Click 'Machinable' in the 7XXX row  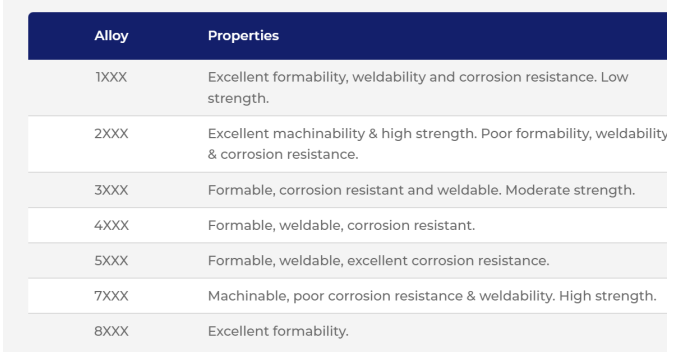pos(248,296)
